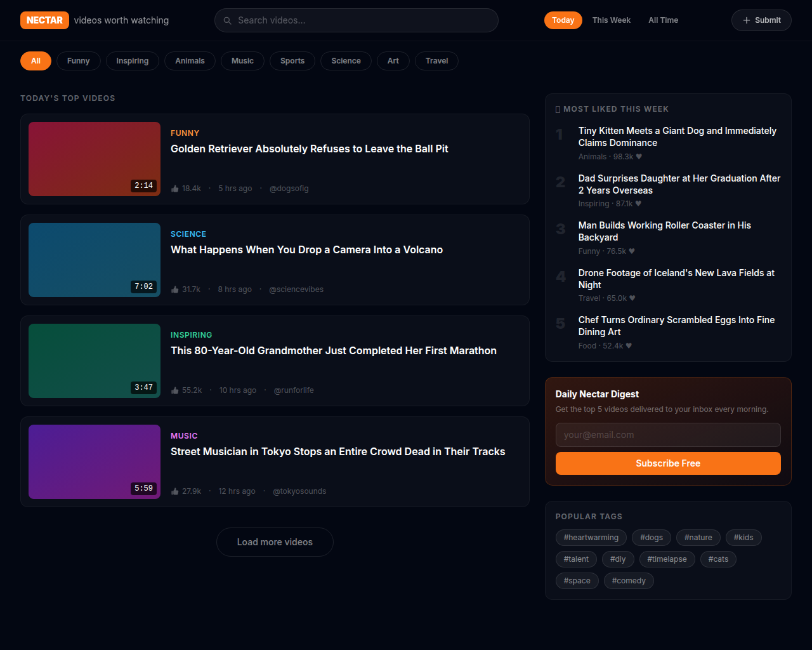This screenshot has height=650, width=812.
Task: Toggle the Animals category filter
Action: point(190,61)
